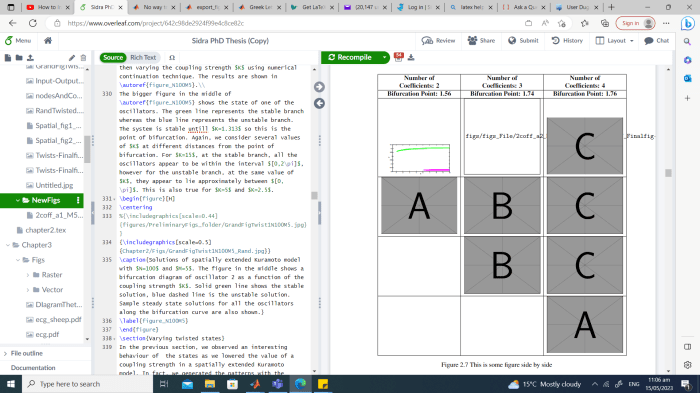Fold the figure environment at line 331

click(x=115, y=199)
